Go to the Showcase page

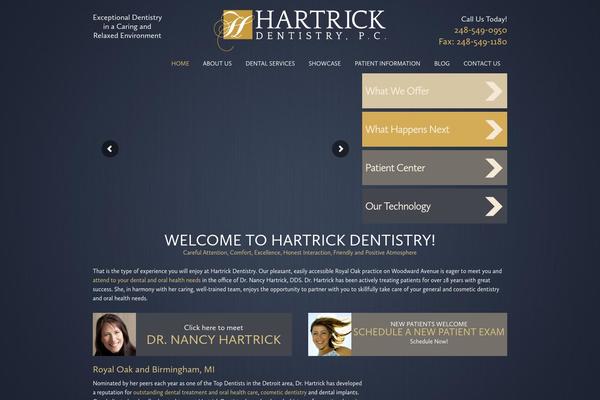coord(324,64)
